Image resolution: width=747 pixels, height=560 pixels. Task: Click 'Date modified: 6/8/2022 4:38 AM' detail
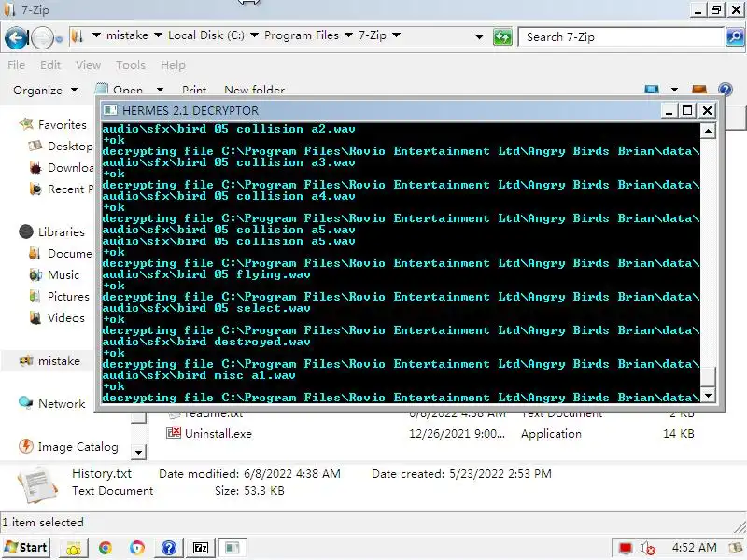(249, 474)
